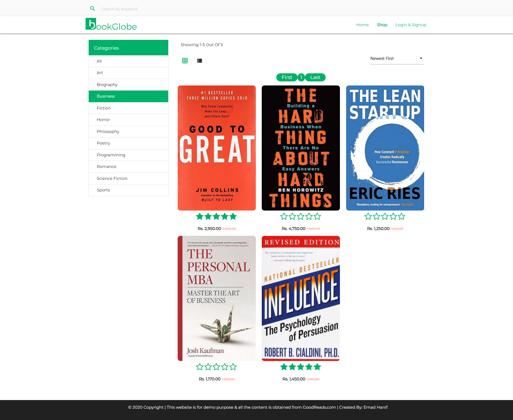Click the first star under The Personal MBA

click(200, 367)
